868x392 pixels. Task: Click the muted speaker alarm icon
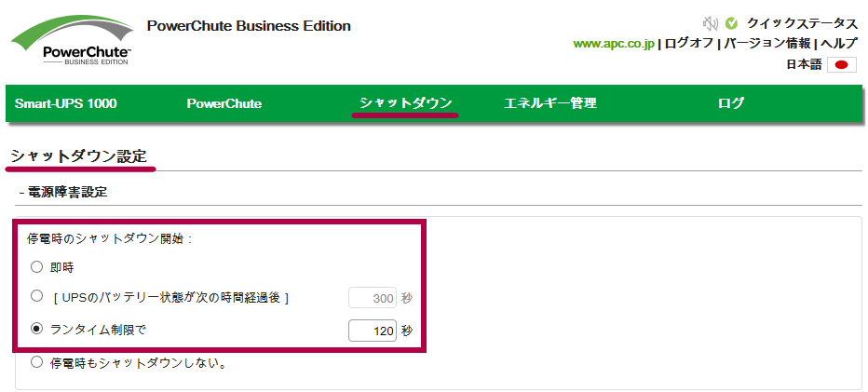pos(711,23)
